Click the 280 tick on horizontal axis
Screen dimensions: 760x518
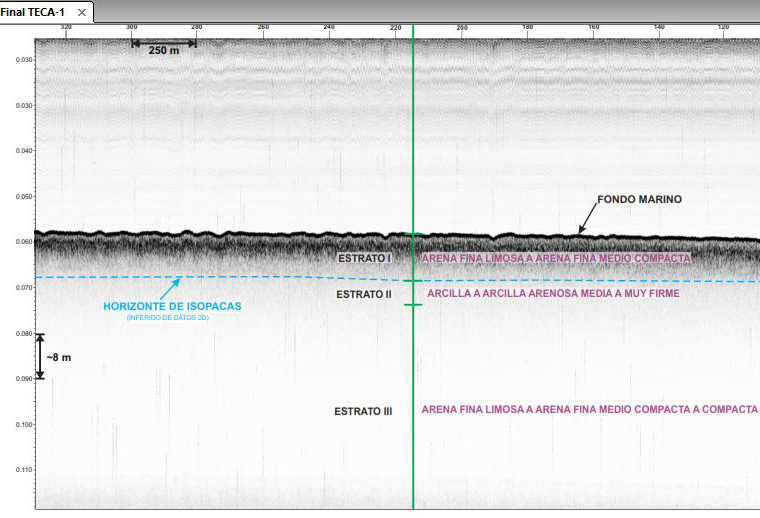click(197, 27)
